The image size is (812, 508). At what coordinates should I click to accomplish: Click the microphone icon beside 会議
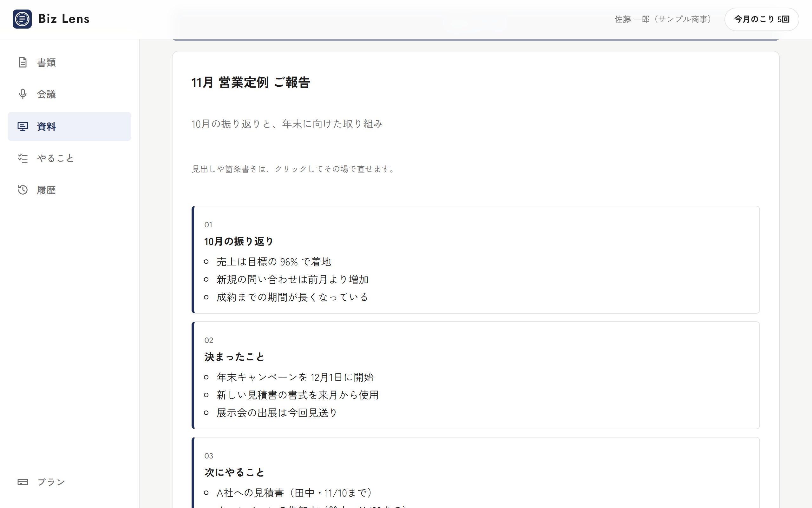[x=23, y=94]
